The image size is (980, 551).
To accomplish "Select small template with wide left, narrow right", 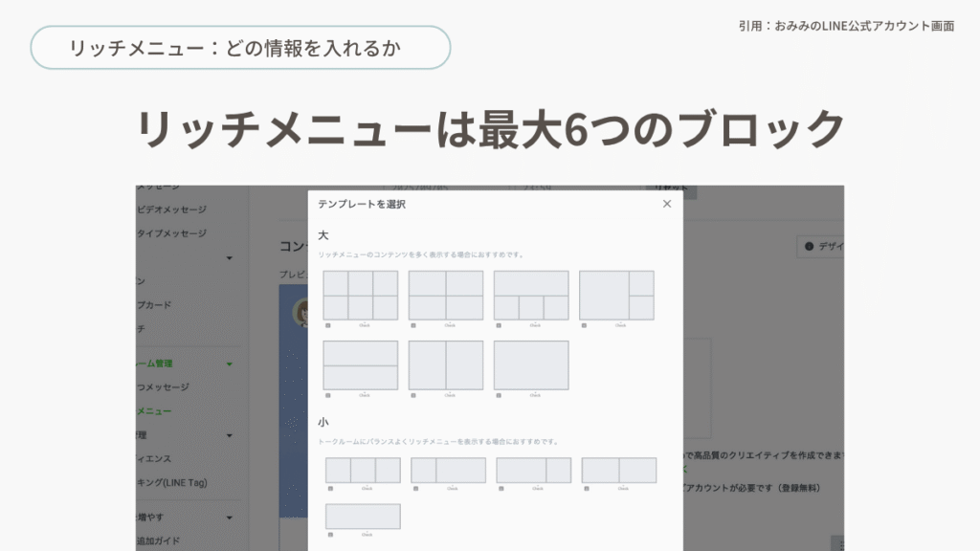I will click(533, 471).
